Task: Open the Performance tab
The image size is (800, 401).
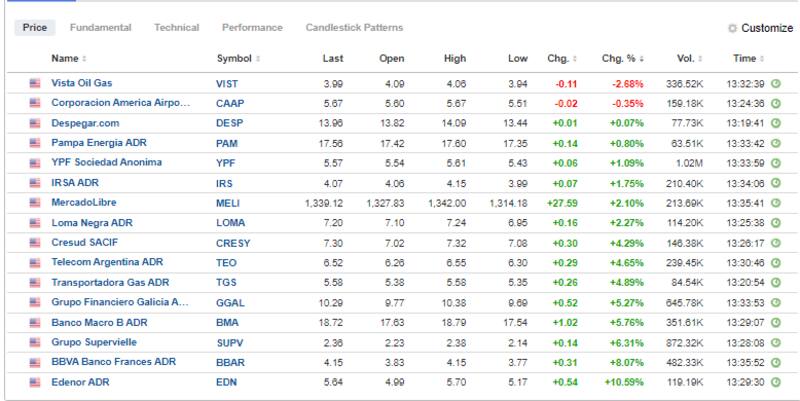Action: point(252,28)
